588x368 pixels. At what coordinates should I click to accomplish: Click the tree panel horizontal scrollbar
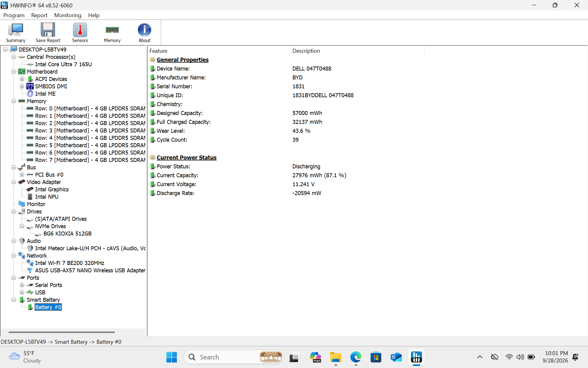(x=62, y=332)
